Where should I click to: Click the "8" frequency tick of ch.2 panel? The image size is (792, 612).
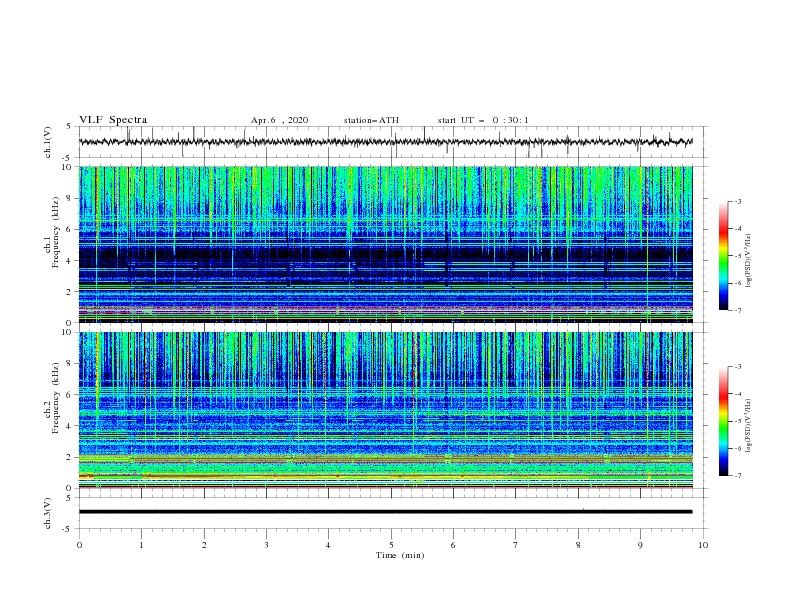(69, 364)
